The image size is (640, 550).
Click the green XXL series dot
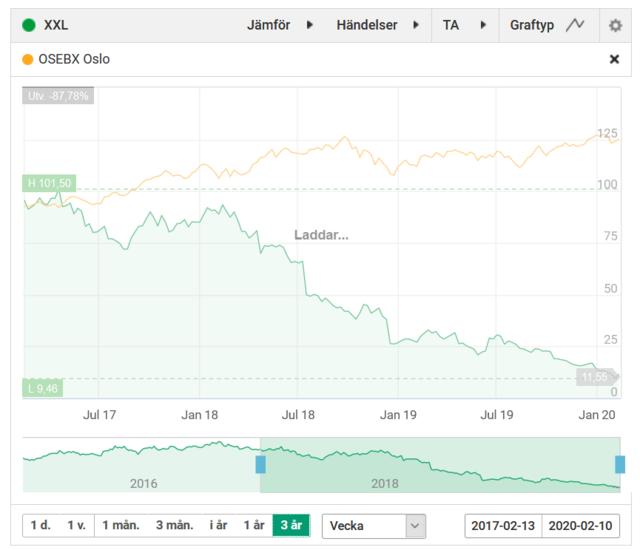point(28,25)
